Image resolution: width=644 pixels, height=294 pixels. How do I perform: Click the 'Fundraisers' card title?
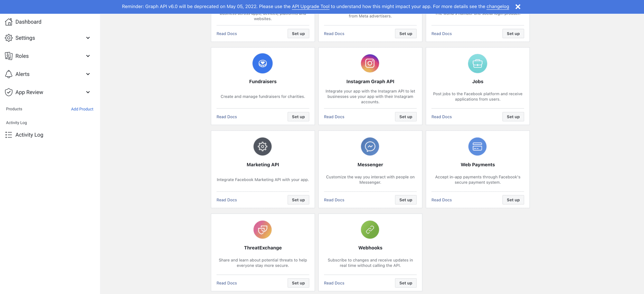263,81
